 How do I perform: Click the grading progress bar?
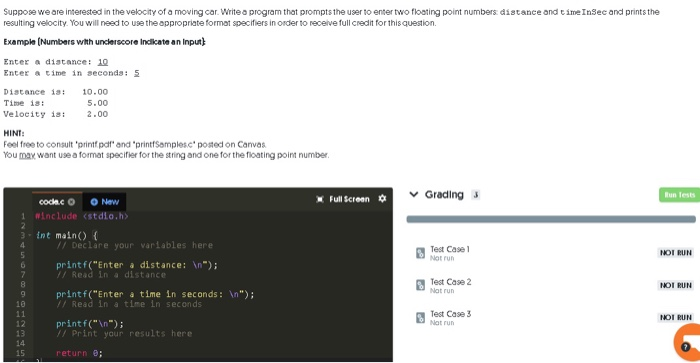click(551, 219)
